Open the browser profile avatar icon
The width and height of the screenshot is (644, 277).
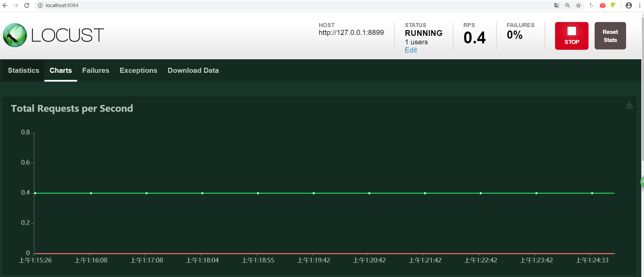pyautogui.click(x=629, y=5)
